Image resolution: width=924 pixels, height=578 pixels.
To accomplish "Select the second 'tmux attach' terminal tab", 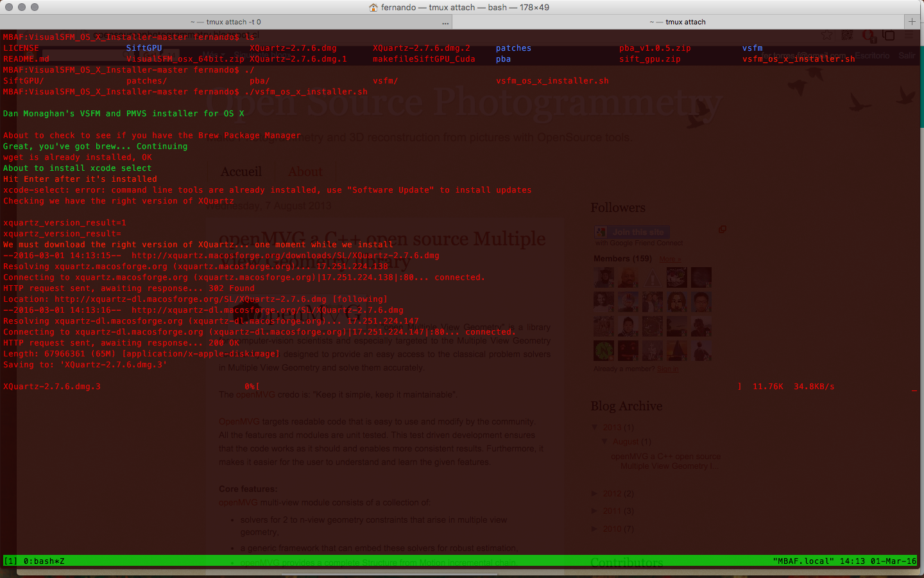I will [x=678, y=22].
